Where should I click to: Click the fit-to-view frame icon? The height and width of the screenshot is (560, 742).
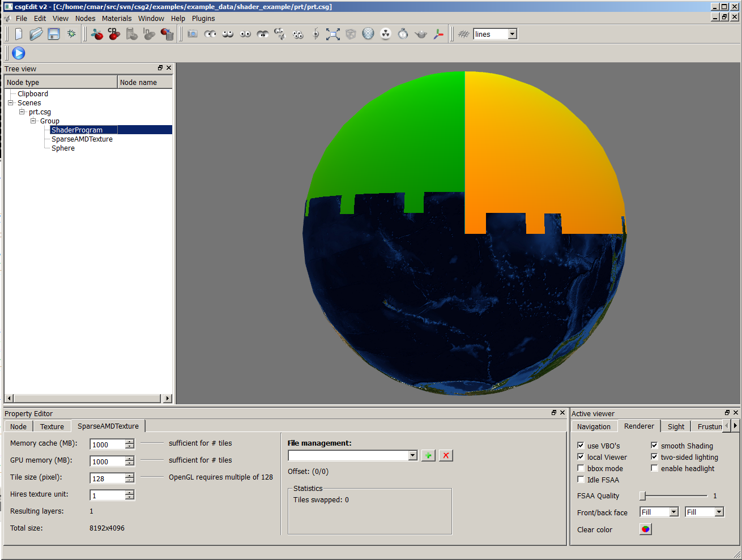point(333,34)
